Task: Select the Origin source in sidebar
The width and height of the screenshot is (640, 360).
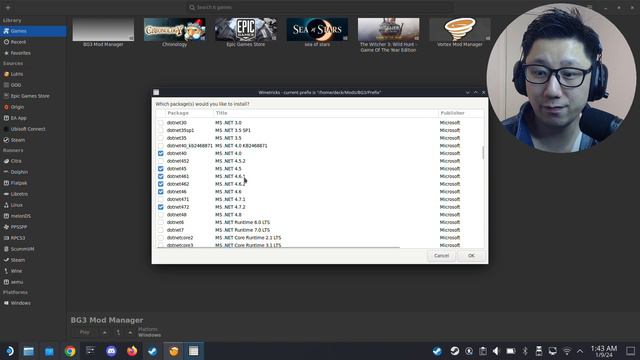Action: (x=33, y=107)
